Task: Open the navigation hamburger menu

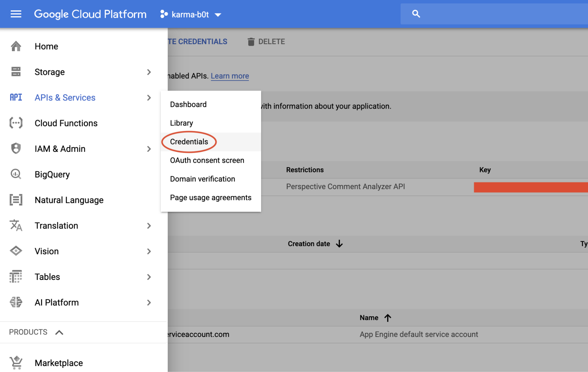Action: [x=16, y=14]
